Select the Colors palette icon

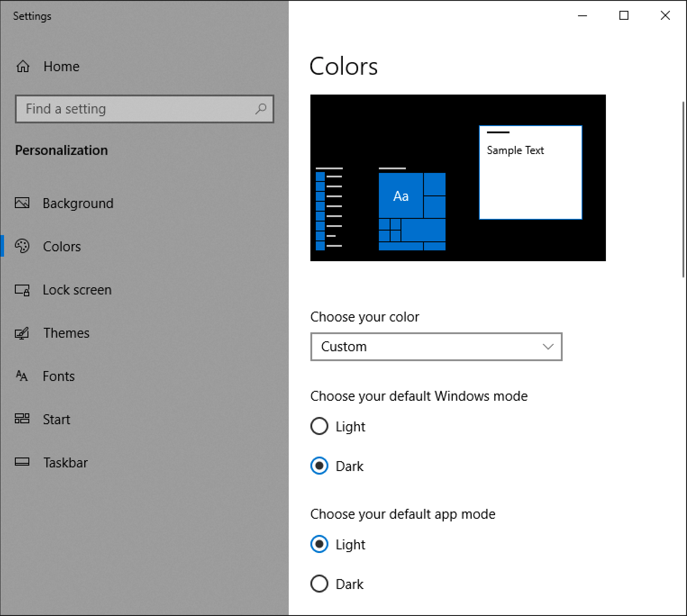point(22,246)
